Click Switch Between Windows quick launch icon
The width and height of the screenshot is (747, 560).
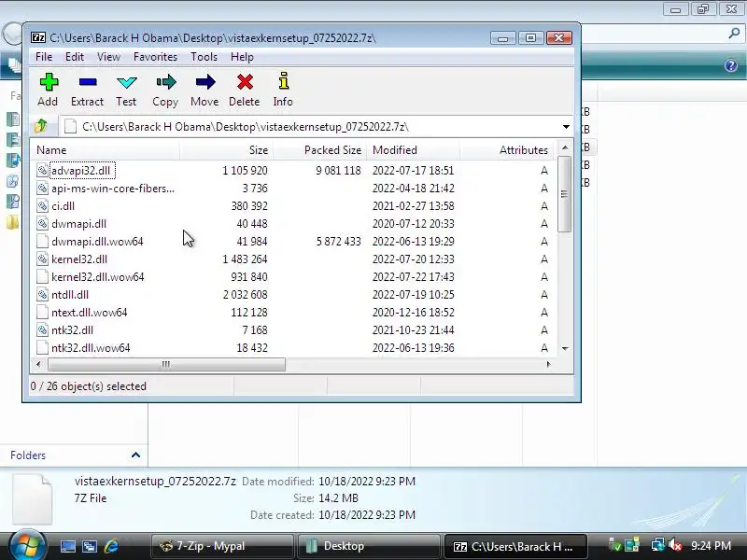tap(89, 546)
